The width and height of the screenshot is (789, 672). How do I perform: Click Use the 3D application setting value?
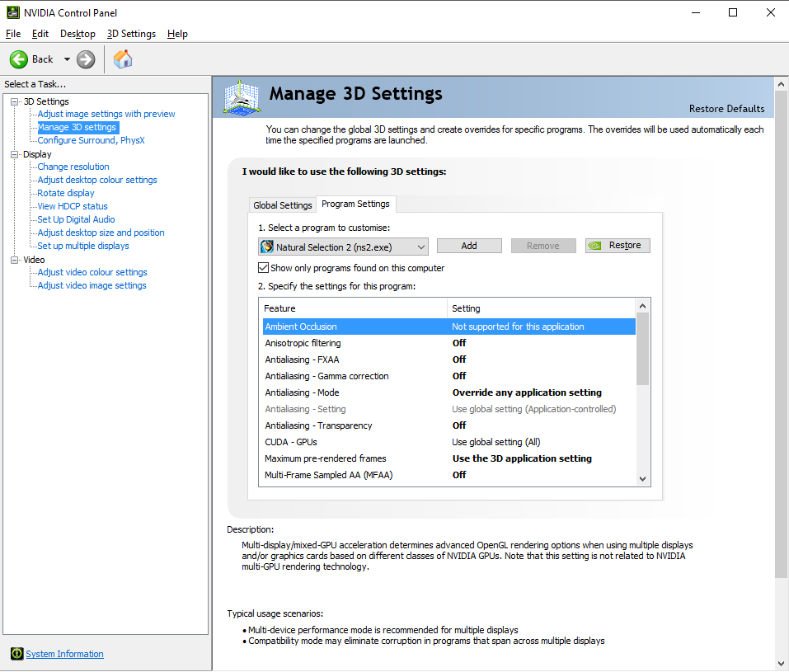pos(522,458)
